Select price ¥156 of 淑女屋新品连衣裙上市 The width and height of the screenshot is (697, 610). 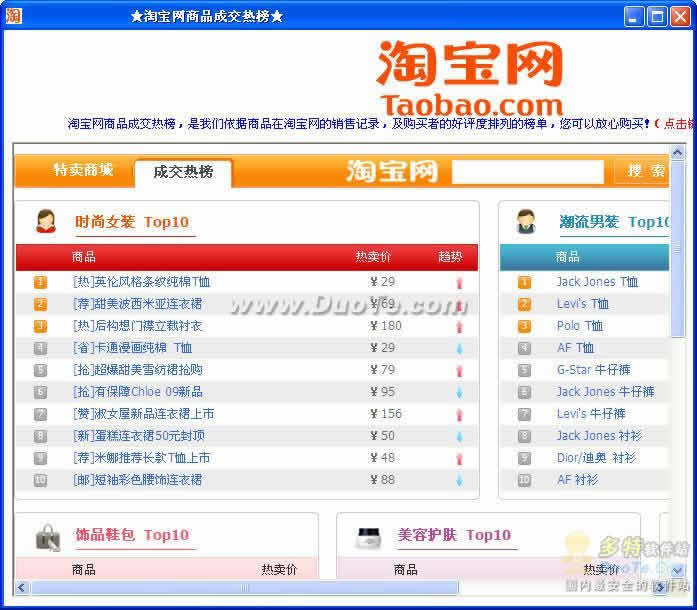(x=386, y=414)
